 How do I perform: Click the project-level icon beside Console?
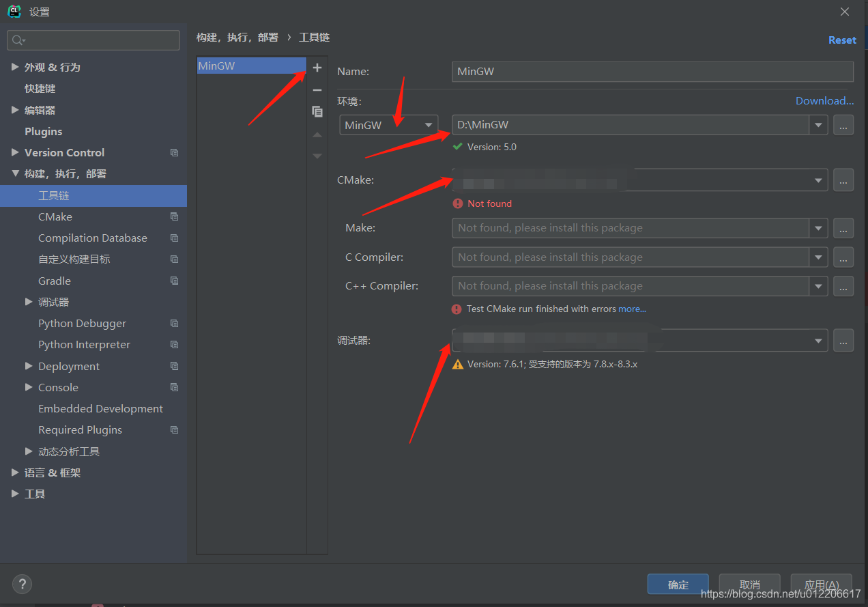[174, 387]
